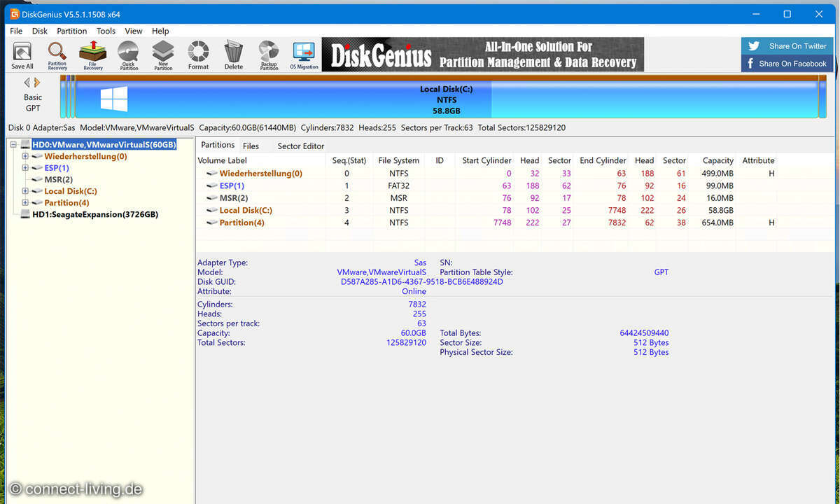Click the partition icon of Local Disk(C:) in the table
The height and width of the screenshot is (504, 840).
click(211, 210)
